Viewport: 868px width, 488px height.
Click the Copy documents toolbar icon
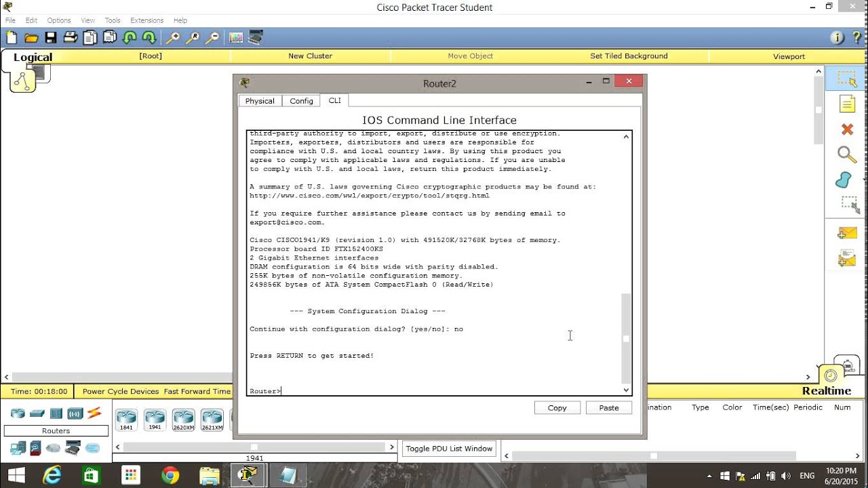90,38
